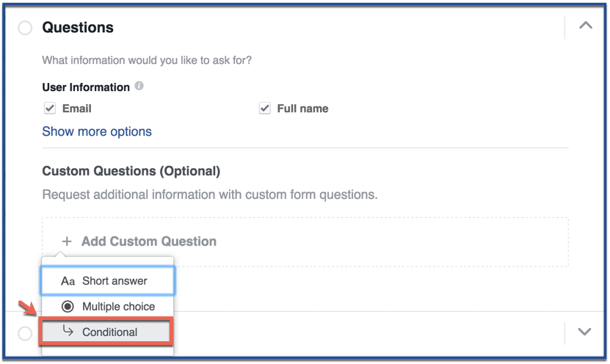Choose Short answer from the question menu
This screenshot has width=610, height=364.
point(115,281)
